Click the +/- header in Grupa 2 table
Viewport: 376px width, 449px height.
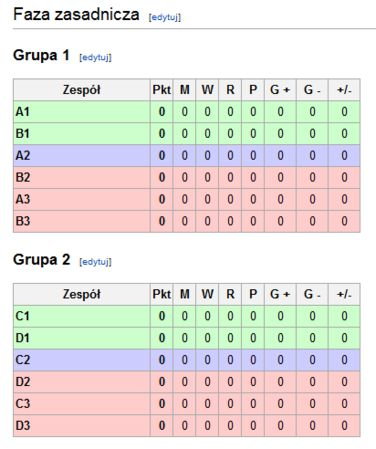(x=344, y=294)
